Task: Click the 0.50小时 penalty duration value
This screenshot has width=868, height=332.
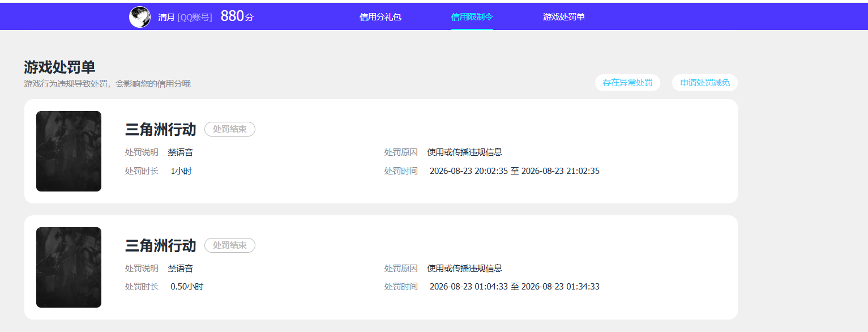Action: [187, 287]
